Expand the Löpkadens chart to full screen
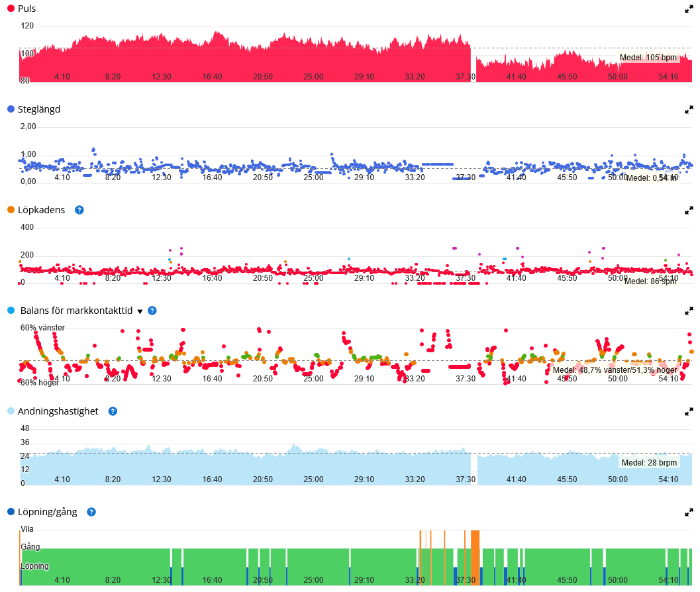 click(x=689, y=211)
